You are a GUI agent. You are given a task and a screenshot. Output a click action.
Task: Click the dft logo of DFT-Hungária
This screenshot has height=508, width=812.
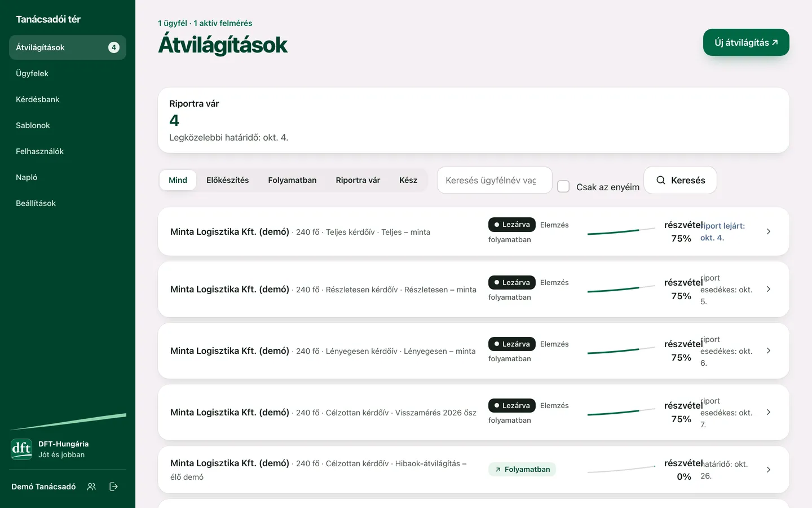coord(21,449)
